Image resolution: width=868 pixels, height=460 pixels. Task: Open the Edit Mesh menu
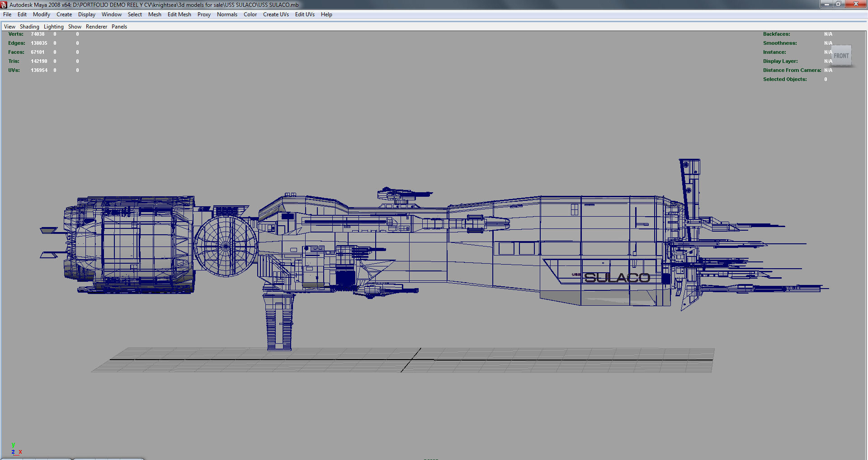click(179, 14)
